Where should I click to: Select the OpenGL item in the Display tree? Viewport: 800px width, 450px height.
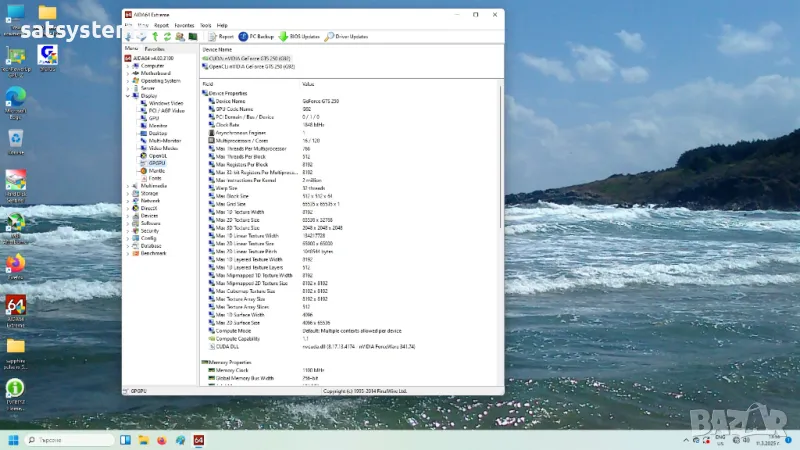[x=157, y=155]
